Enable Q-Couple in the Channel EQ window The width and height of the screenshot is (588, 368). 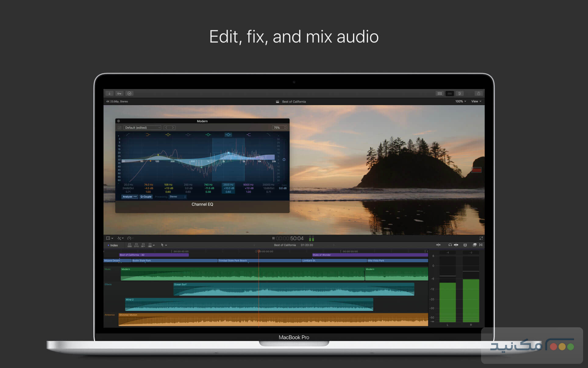tap(146, 197)
